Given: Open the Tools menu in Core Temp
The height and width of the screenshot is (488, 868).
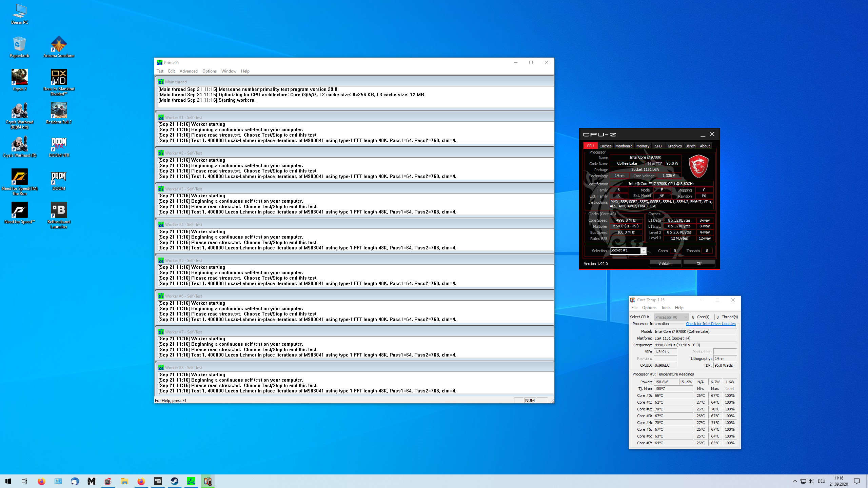Looking at the screenshot, I should coord(665,308).
